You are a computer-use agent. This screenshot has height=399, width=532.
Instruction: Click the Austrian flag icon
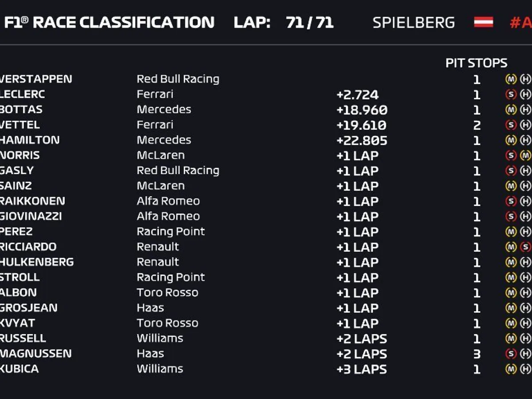(x=483, y=22)
